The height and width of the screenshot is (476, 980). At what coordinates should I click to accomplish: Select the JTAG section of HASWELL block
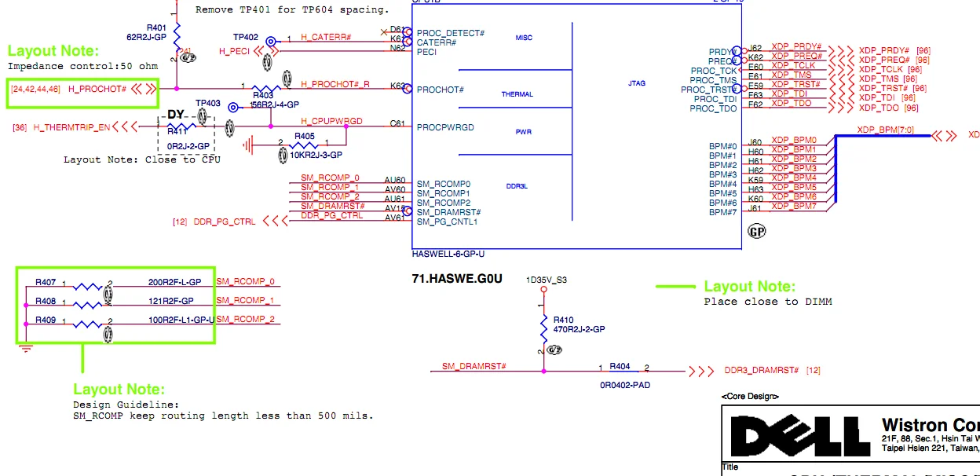point(636,82)
